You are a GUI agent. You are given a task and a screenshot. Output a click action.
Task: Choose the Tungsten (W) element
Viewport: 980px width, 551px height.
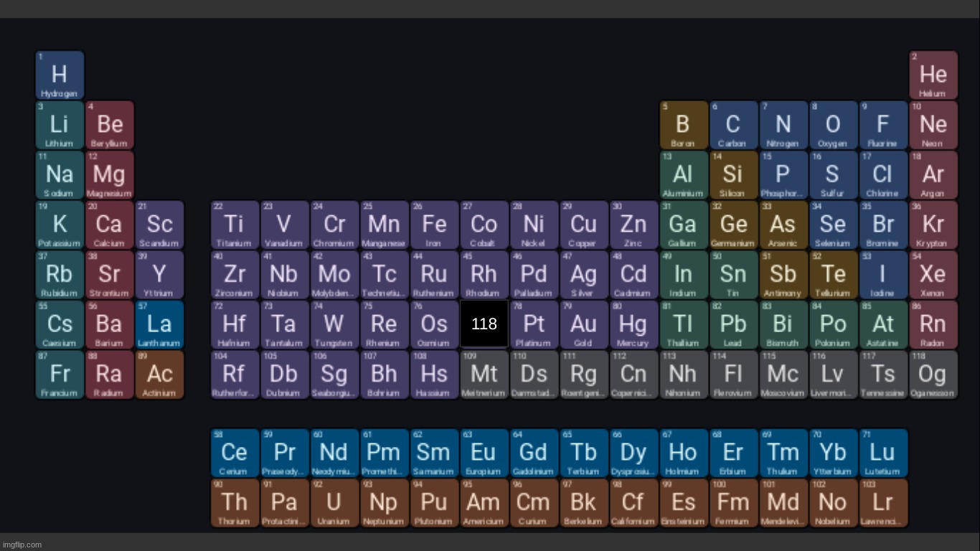[334, 324]
